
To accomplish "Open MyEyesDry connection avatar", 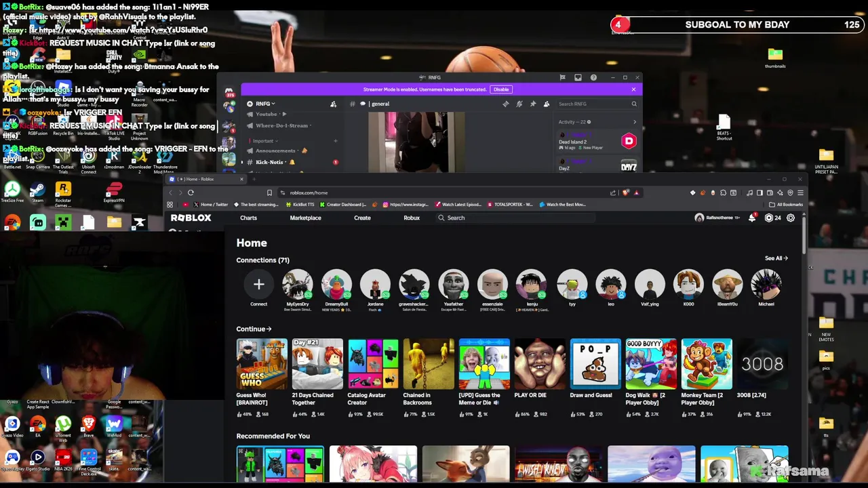I will (297, 285).
